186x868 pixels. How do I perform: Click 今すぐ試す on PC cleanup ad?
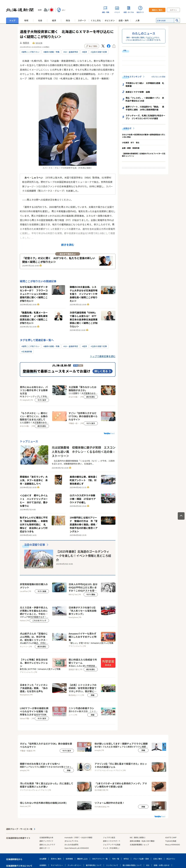(42, 400)
